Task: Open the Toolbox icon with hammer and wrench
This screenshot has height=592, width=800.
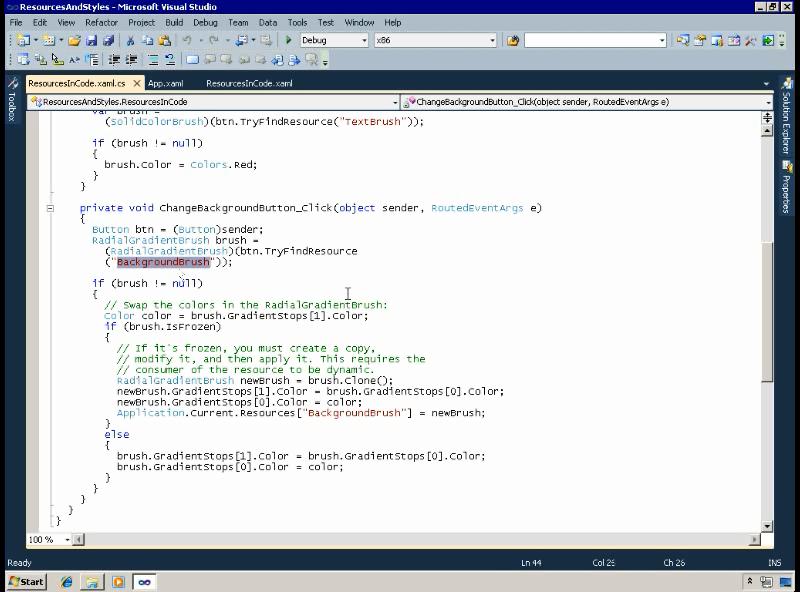Action: (x=750, y=40)
